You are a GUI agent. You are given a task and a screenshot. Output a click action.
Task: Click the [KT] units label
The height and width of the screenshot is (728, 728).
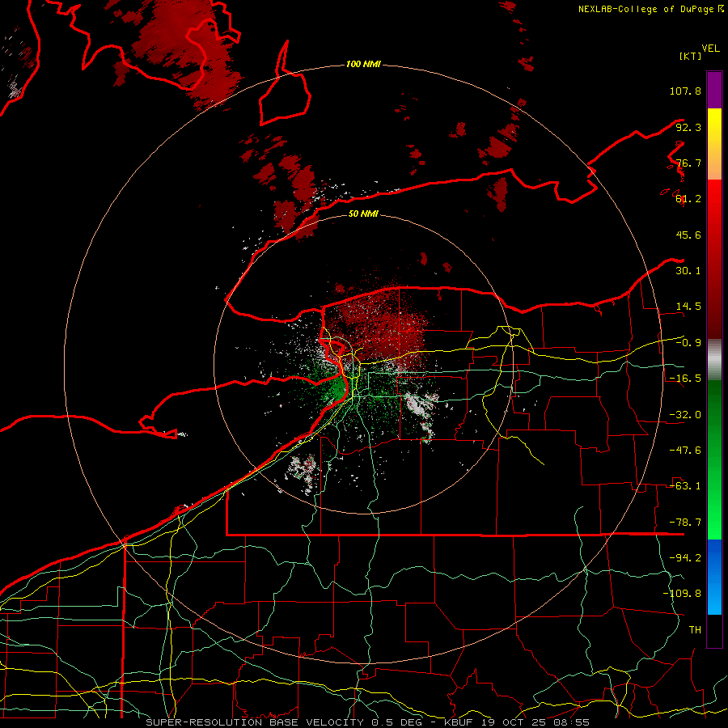tap(690, 56)
